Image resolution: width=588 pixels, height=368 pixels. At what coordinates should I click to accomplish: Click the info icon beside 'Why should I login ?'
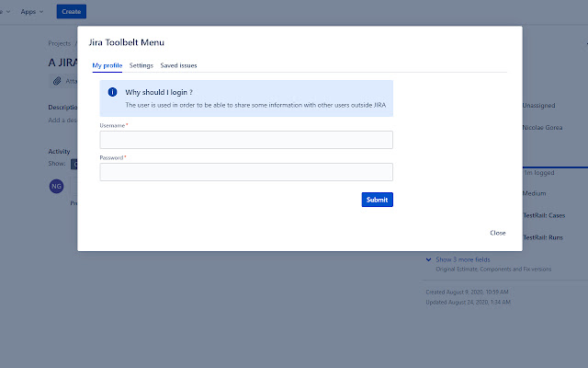(112, 92)
